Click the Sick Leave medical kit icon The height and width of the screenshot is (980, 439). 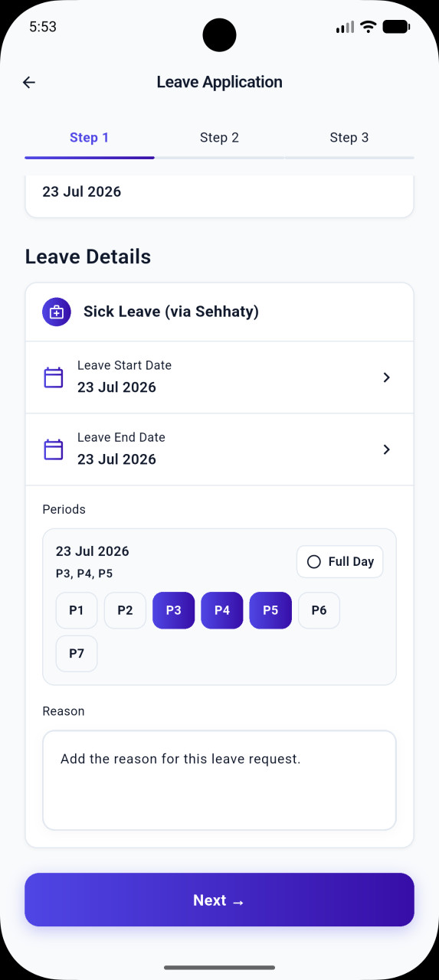point(57,312)
